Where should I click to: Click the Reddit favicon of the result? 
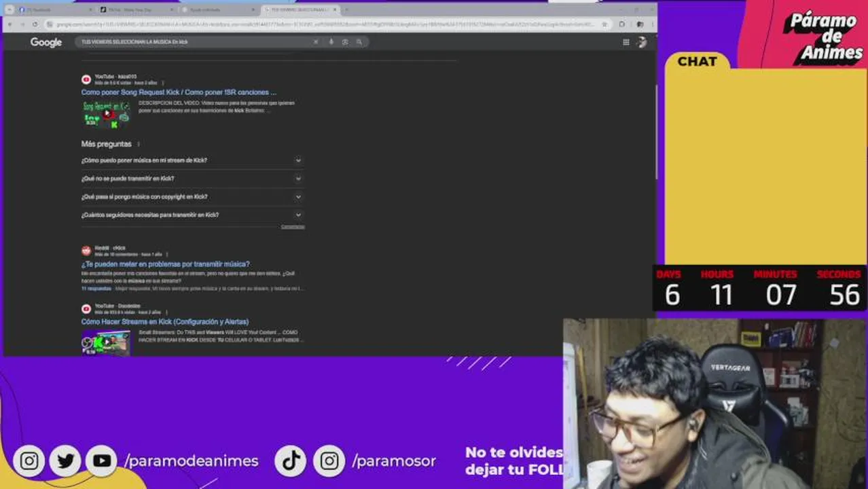tap(86, 251)
